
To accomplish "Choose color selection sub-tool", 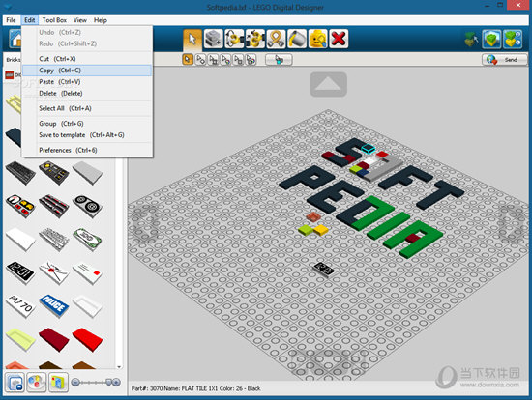I will coord(225,60).
